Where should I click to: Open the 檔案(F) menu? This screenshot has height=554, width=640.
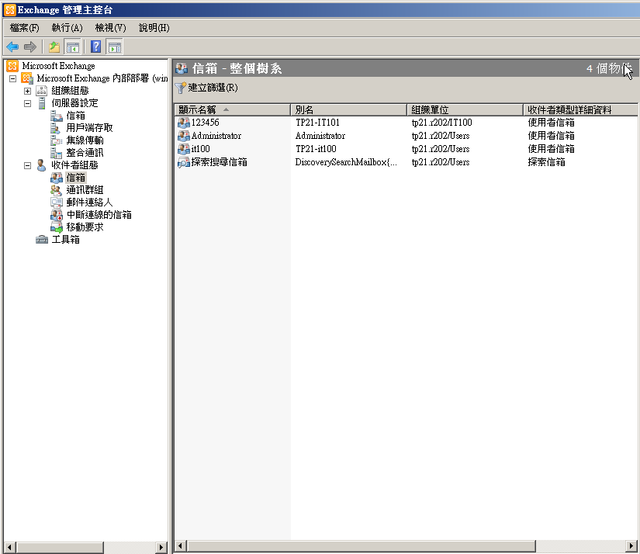click(24, 28)
